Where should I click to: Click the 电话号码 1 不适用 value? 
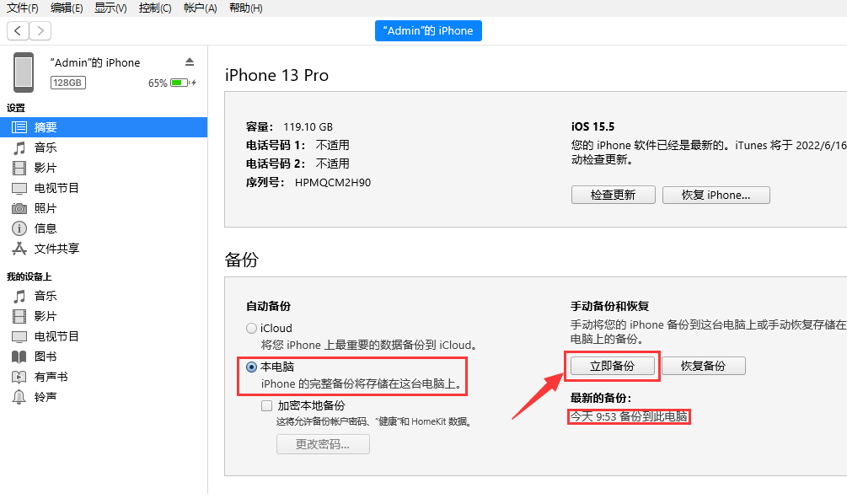tap(332, 145)
